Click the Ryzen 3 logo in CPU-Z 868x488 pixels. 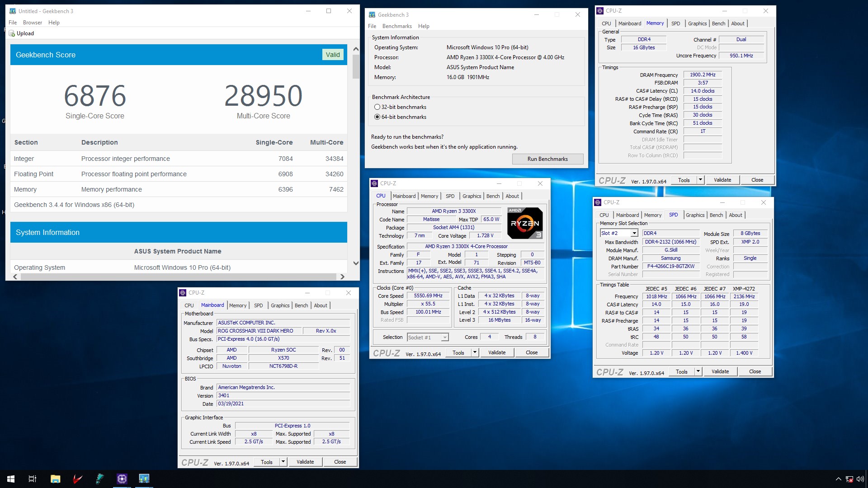(525, 223)
